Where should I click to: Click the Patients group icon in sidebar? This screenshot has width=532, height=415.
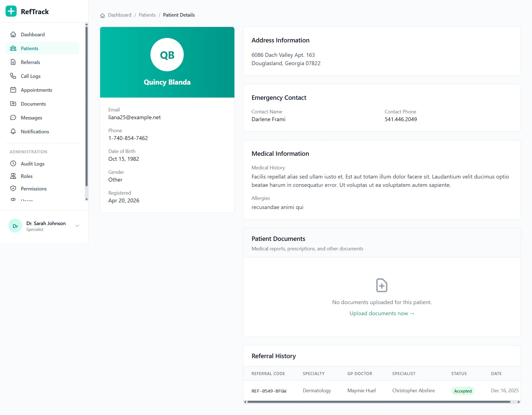point(13,48)
